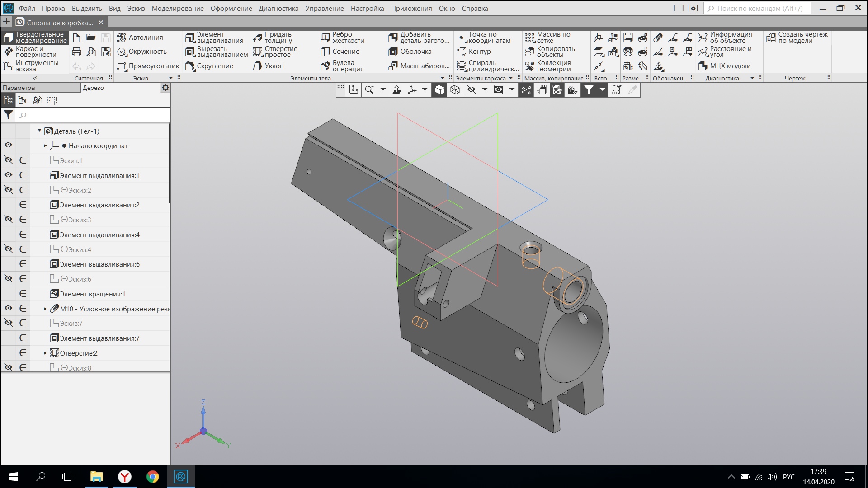This screenshot has height=488, width=868.
Task: Hide Элемент выдавливания:1 with eye icon
Action: (x=8, y=175)
